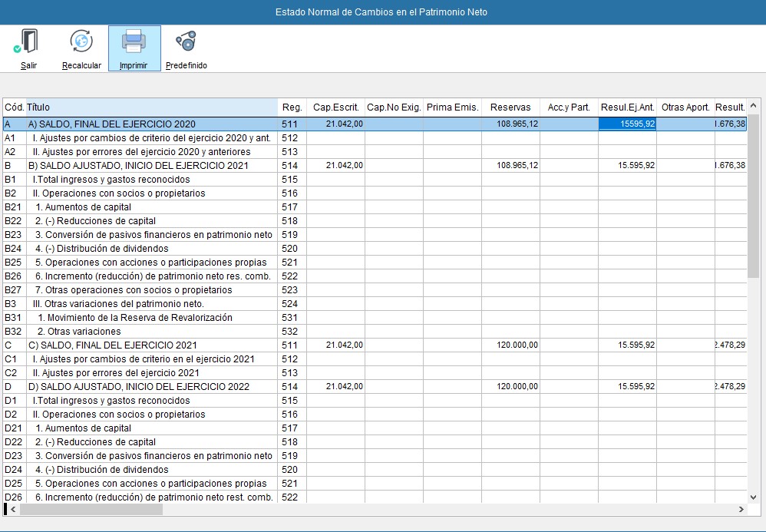Click the Salir door icon
Viewport: 766px width, 532px height.
[x=28, y=41]
